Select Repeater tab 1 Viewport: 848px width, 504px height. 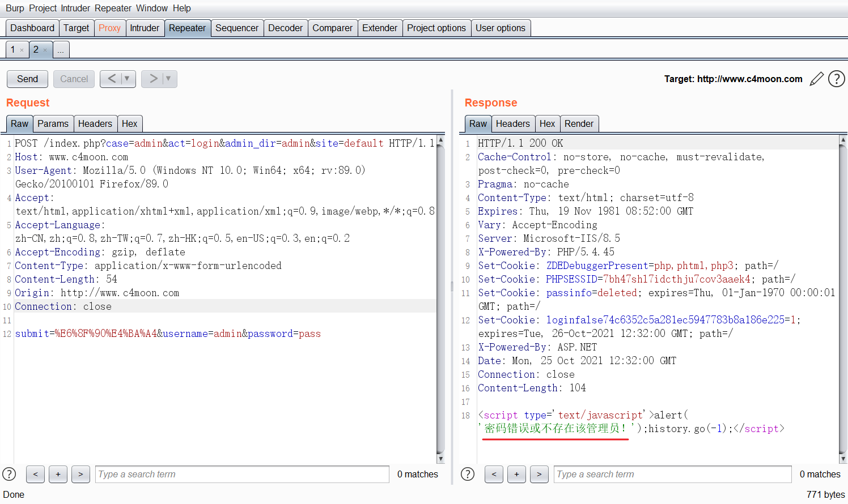tap(13, 50)
